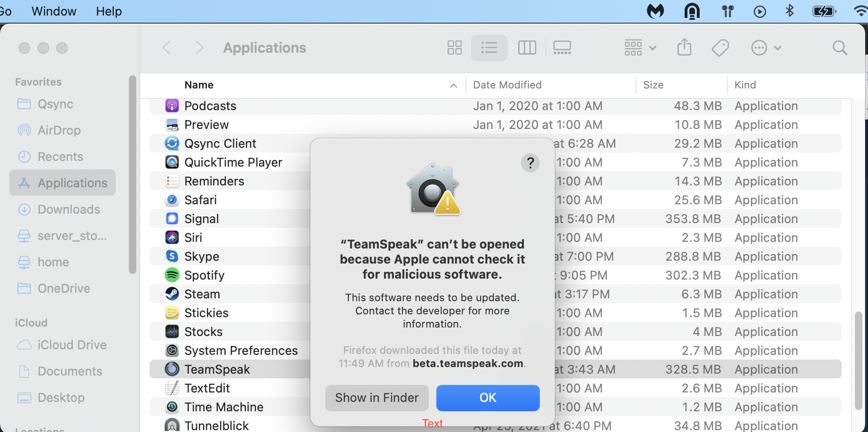
Task: Switch to icon grid view
Action: [x=454, y=48]
